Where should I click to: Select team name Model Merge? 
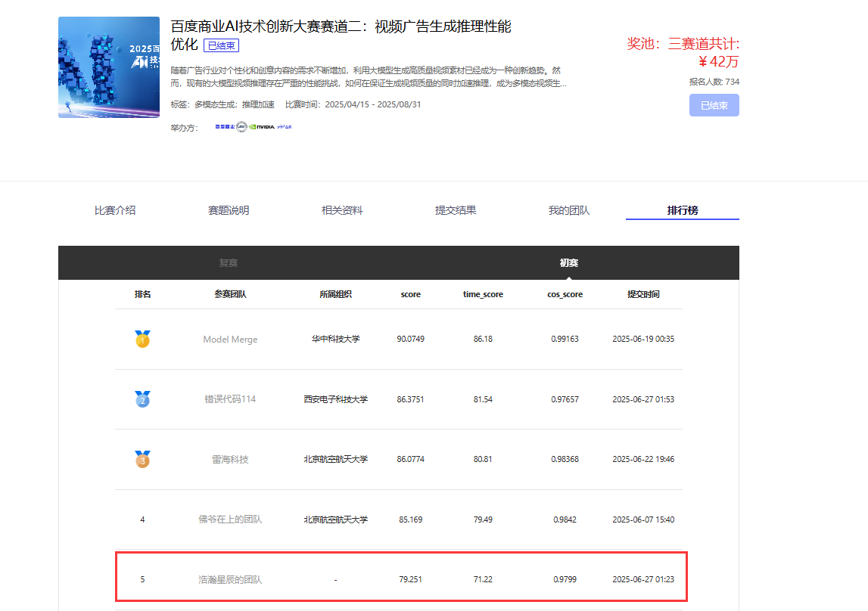point(230,339)
